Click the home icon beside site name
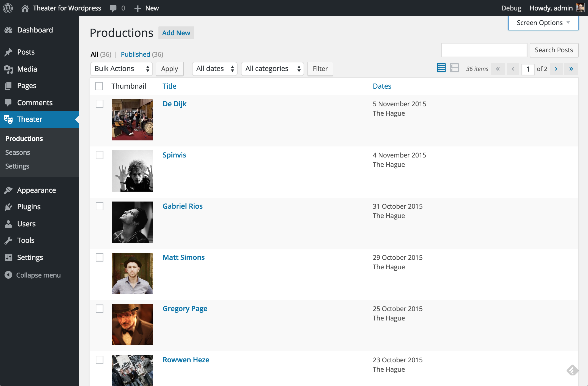The width and height of the screenshot is (588, 386). point(25,8)
